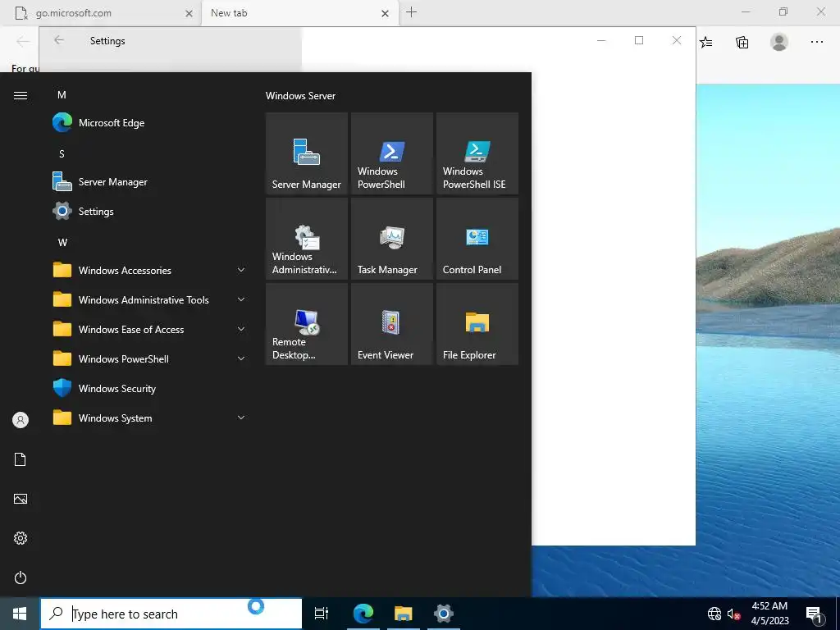Screen dimensions: 840x630
Task: Click the Windows Server tile group title
Action: [300, 96]
